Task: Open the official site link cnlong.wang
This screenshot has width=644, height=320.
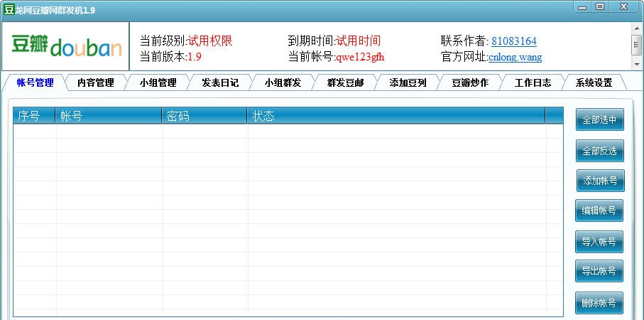Action: pos(515,57)
